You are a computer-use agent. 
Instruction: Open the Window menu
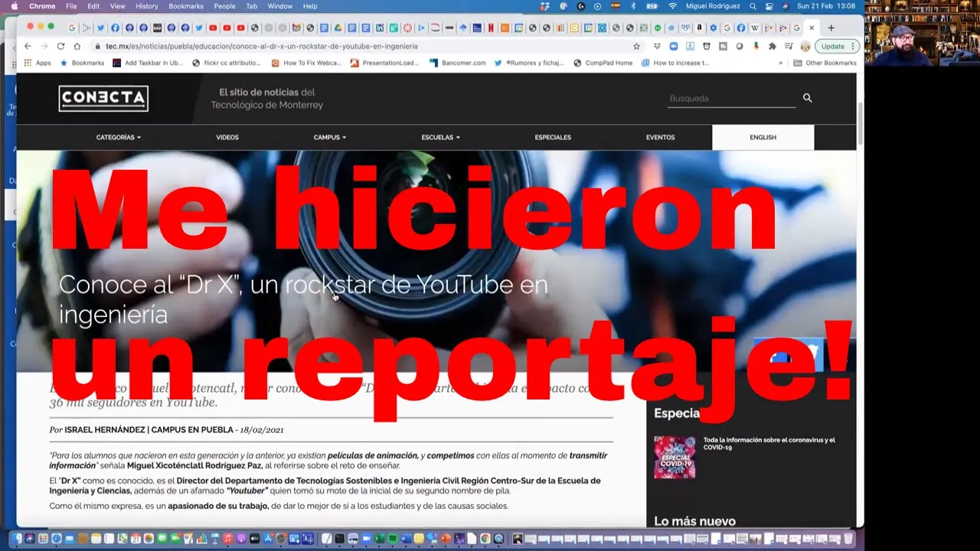point(280,6)
